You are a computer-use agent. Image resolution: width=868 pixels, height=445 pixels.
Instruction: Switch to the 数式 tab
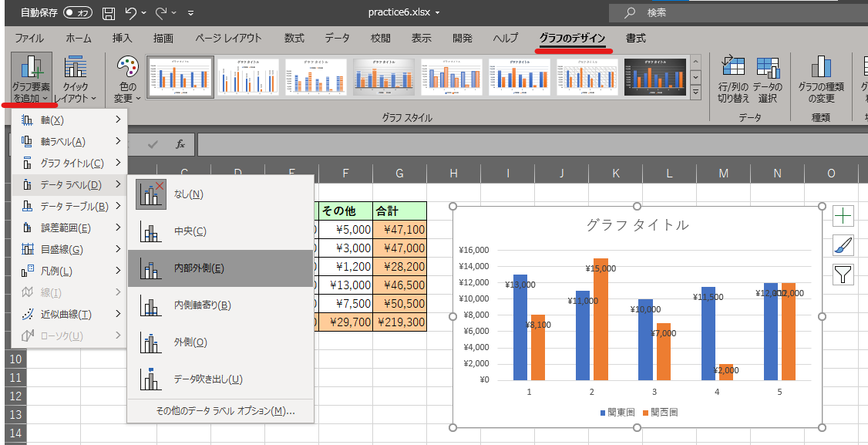[294, 39]
